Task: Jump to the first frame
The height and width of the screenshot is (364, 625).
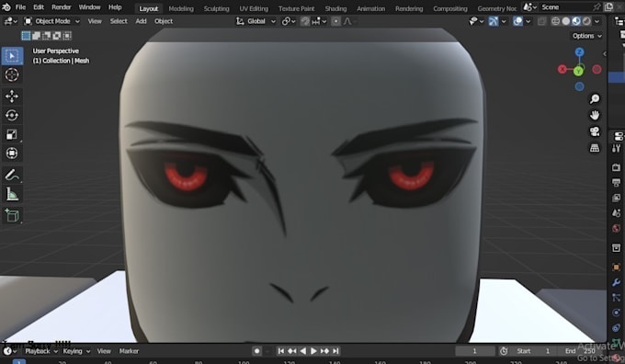Action: pyautogui.click(x=280, y=351)
